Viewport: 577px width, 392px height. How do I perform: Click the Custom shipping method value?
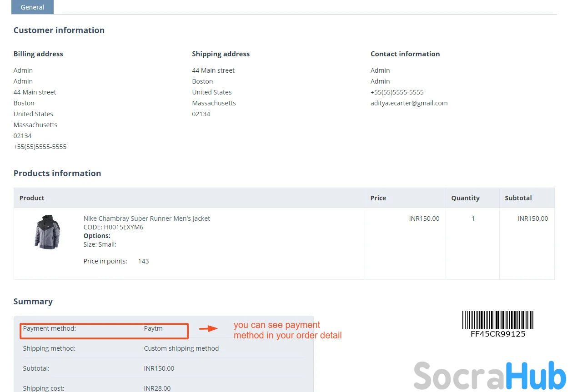(181, 348)
